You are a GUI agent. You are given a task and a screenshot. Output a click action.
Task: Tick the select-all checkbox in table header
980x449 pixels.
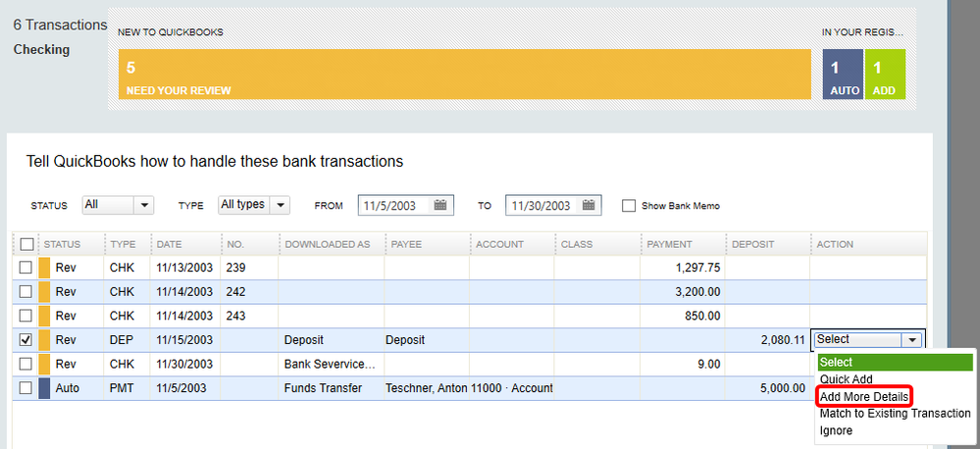(x=26, y=244)
